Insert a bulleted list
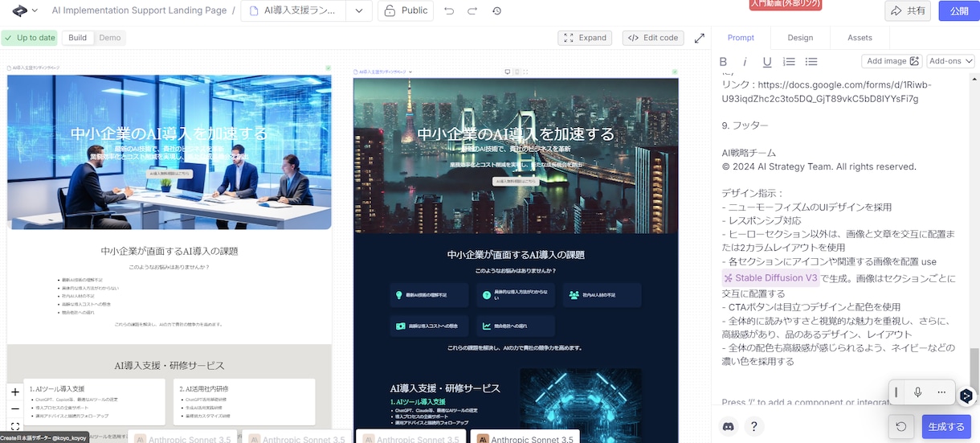This screenshot has height=443, width=980. 811,62
